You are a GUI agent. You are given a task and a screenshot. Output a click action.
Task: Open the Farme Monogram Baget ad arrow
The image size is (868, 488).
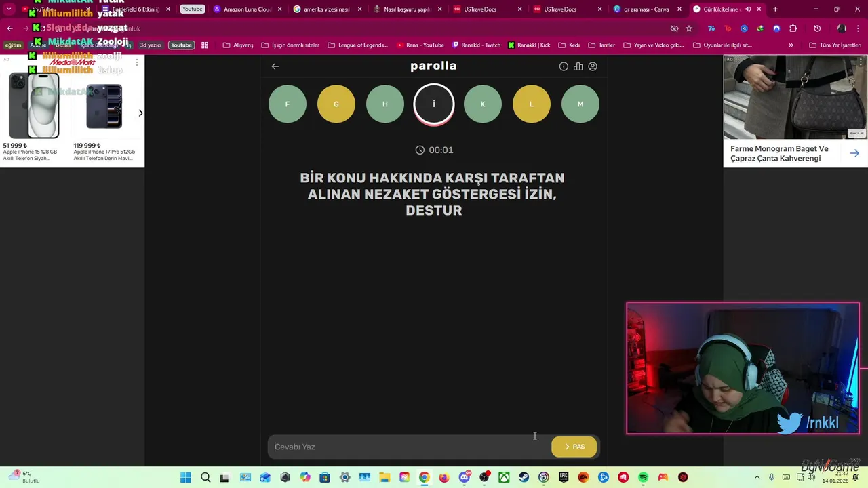click(854, 153)
